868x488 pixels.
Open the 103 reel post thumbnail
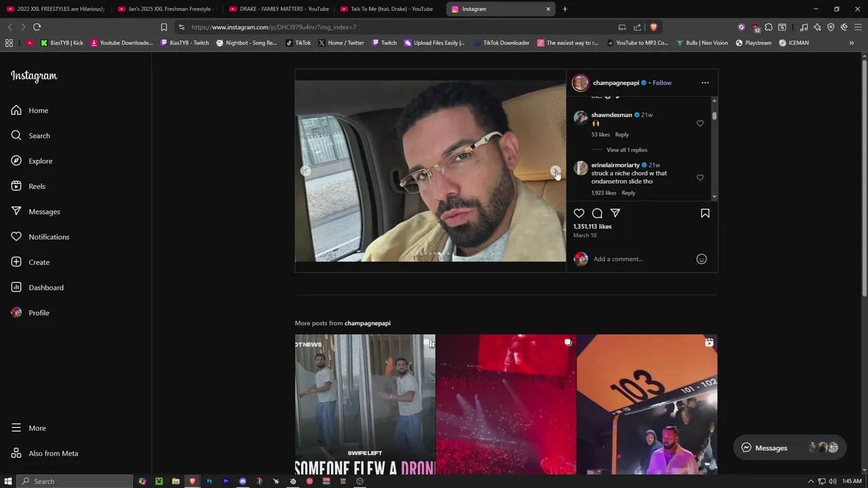tap(647, 404)
